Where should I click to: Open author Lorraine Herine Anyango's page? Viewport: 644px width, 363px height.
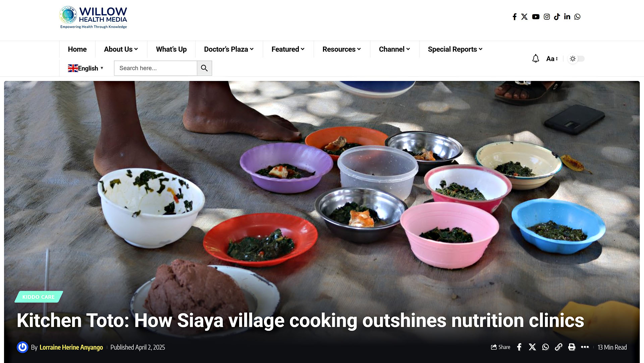71,347
